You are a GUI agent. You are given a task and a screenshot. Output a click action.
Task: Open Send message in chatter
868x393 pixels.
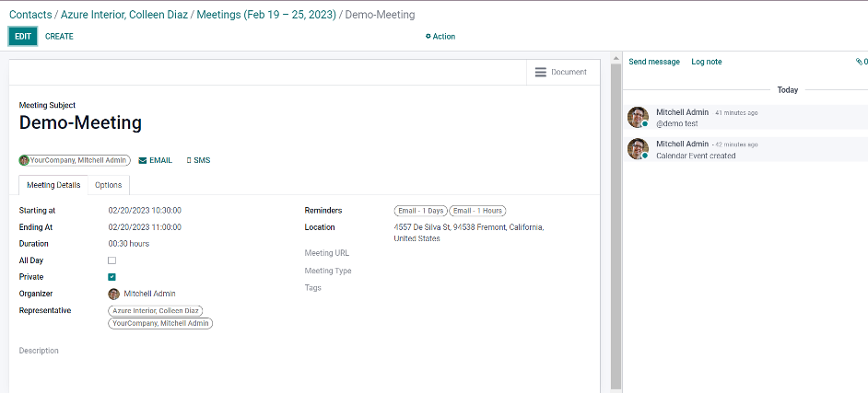click(x=654, y=62)
